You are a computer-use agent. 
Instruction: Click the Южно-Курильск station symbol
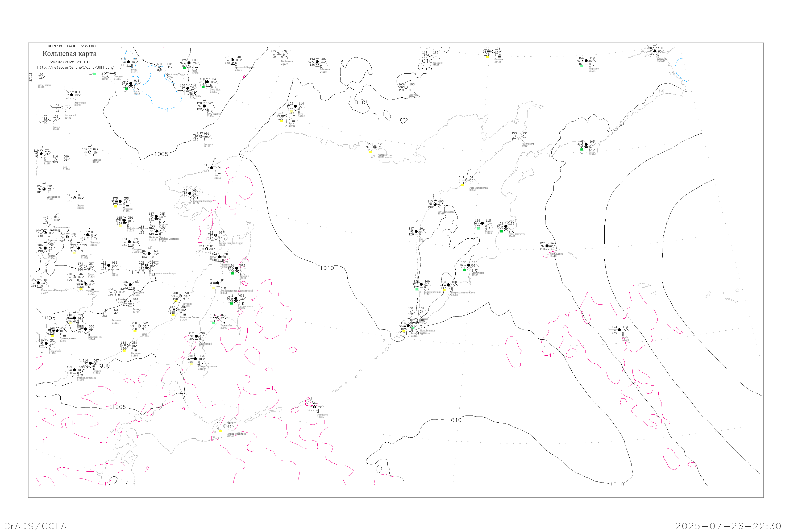(225, 426)
